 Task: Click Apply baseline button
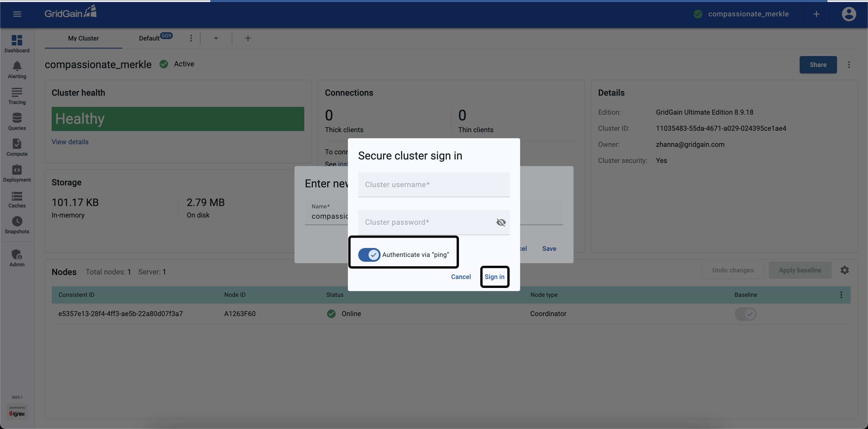pos(800,270)
